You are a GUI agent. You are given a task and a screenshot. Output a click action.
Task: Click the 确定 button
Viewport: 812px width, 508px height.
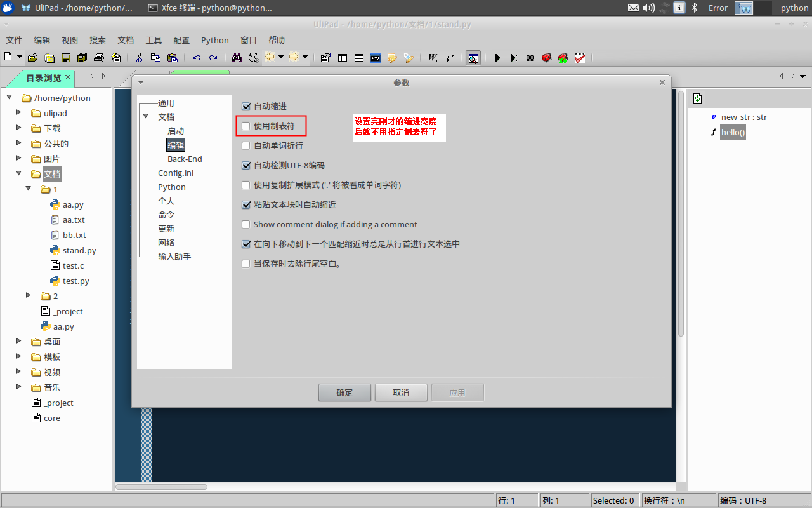[344, 392]
